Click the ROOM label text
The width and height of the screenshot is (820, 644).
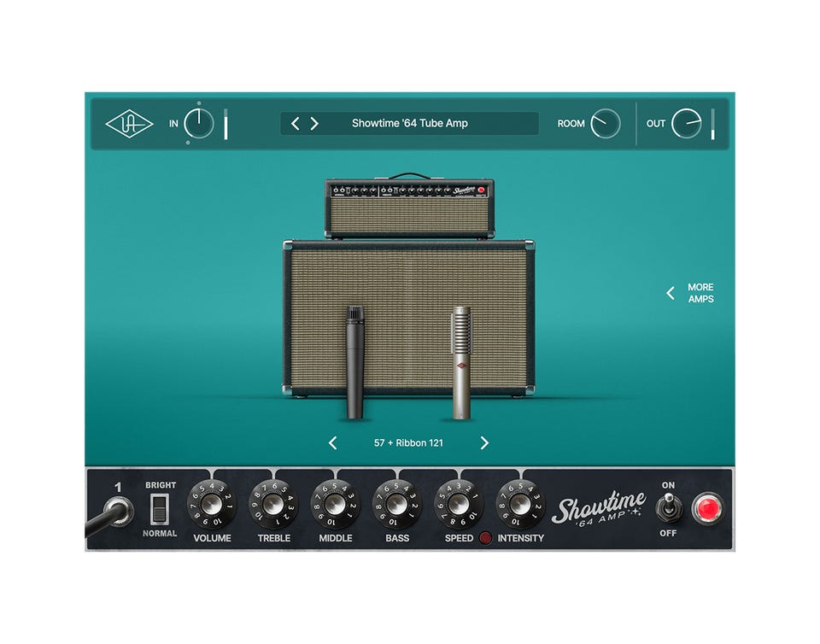(x=571, y=124)
